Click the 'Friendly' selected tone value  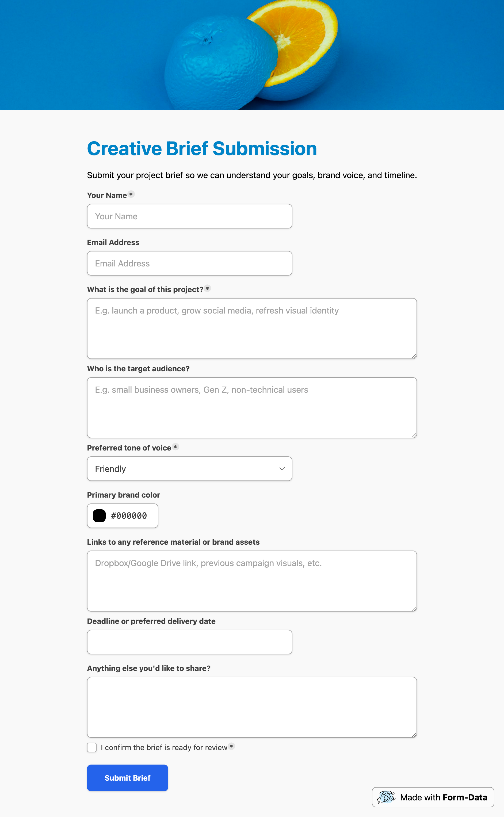tap(110, 469)
